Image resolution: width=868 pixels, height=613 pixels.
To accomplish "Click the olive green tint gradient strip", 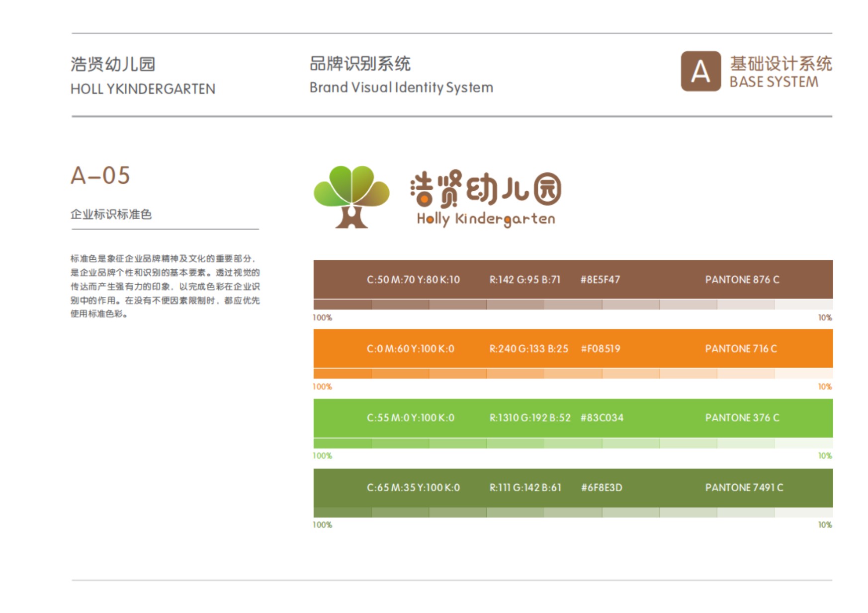I will click(573, 512).
